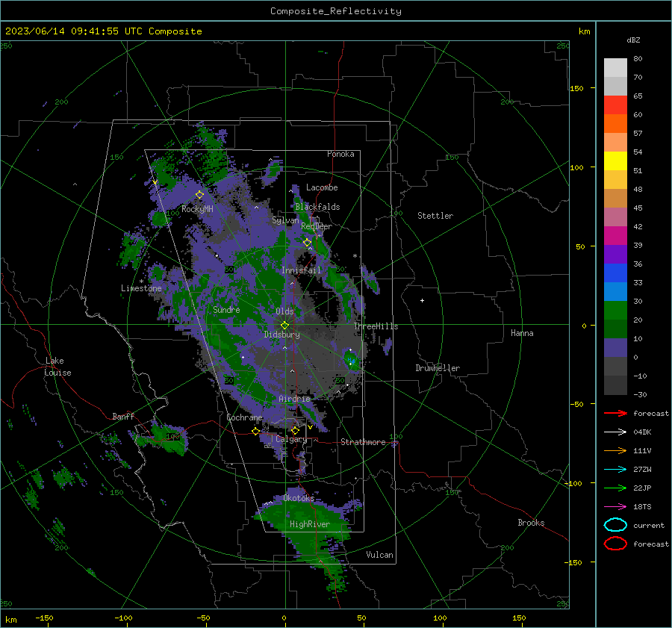Image resolution: width=672 pixels, height=628 pixels.
Task: Click the purple 10 dBZ color swatch
Action: 615,347
